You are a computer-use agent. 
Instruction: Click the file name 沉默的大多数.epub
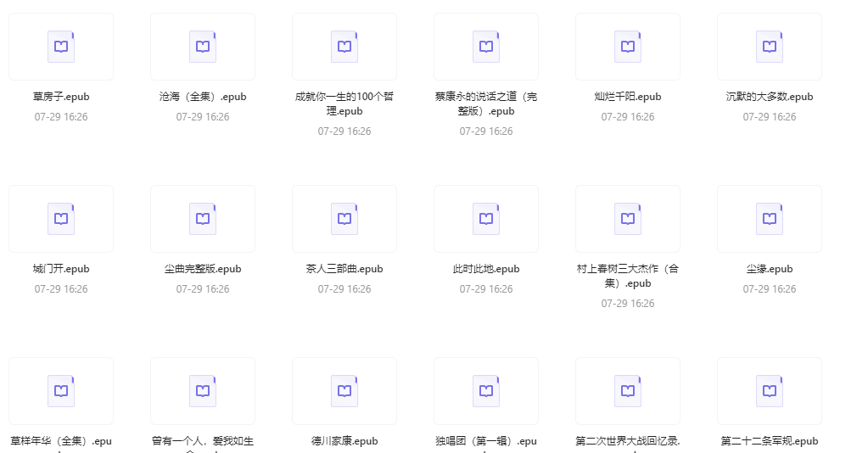point(770,97)
